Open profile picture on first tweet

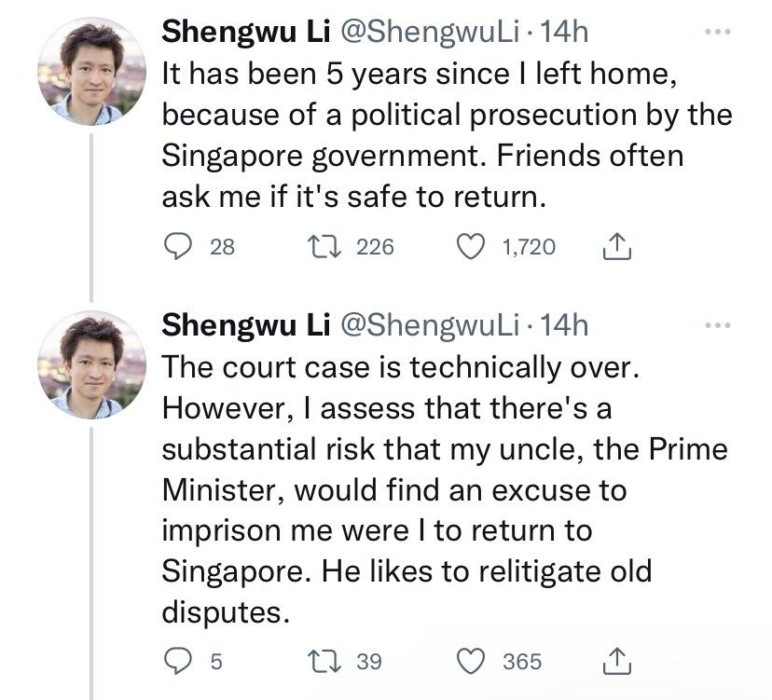[91, 71]
